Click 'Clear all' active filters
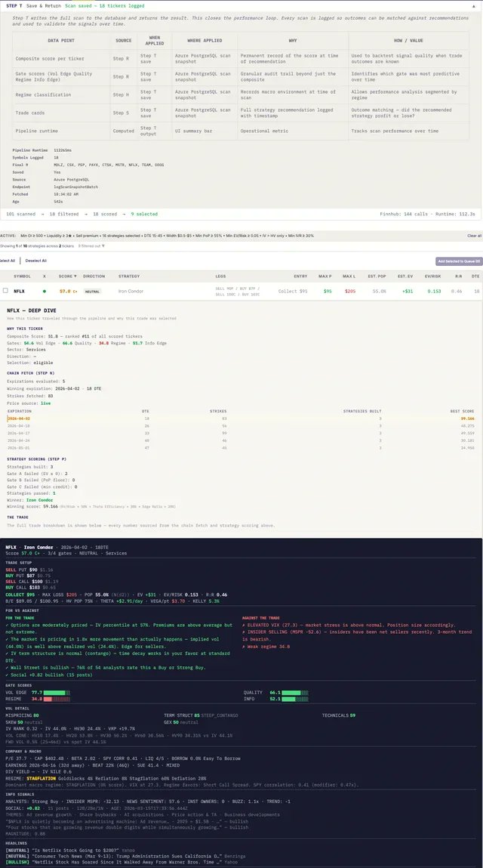The width and height of the screenshot is (483, 868). click(474, 236)
